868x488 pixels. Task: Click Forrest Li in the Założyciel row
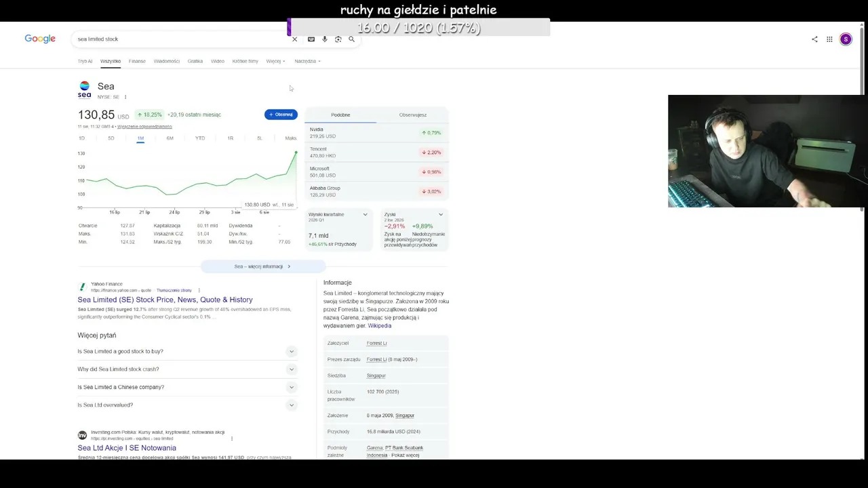pyautogui.click(x=376, y=343)
